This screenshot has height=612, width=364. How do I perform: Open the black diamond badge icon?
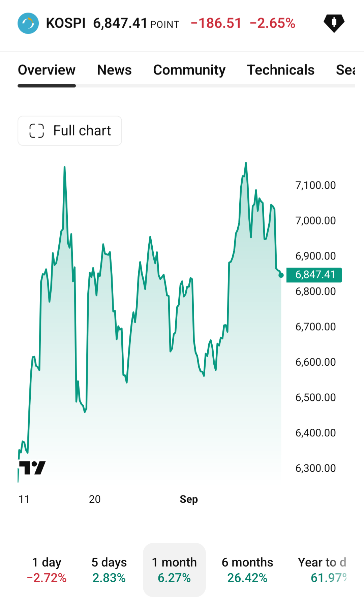(334, 23)
